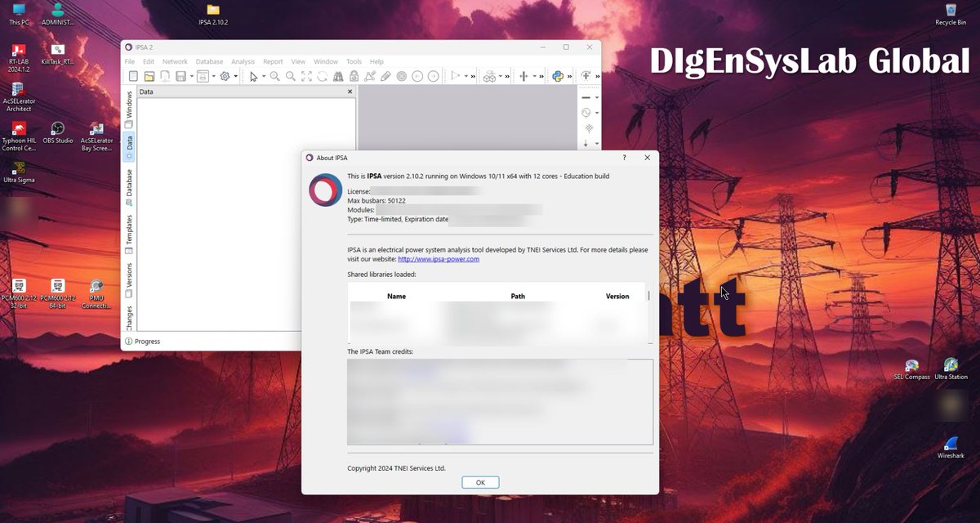
Task: Click the pencil Edit icon in toolbar
Action: point(385,76)
